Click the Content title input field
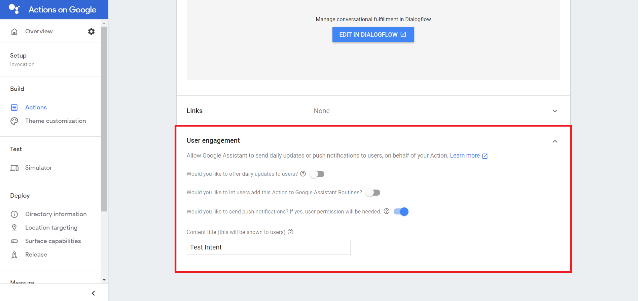The image size is (644, 301). tap(269, 247)
